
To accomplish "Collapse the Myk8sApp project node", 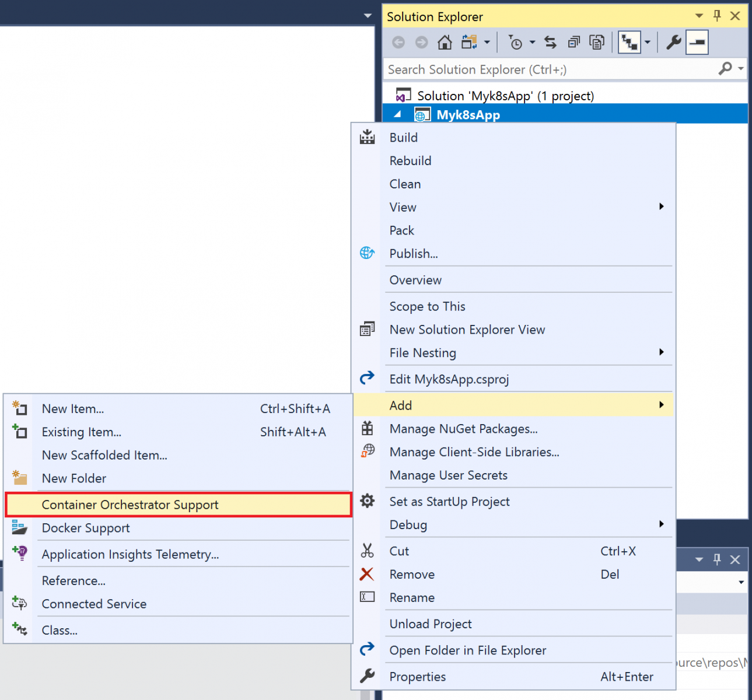I will 397,114.
